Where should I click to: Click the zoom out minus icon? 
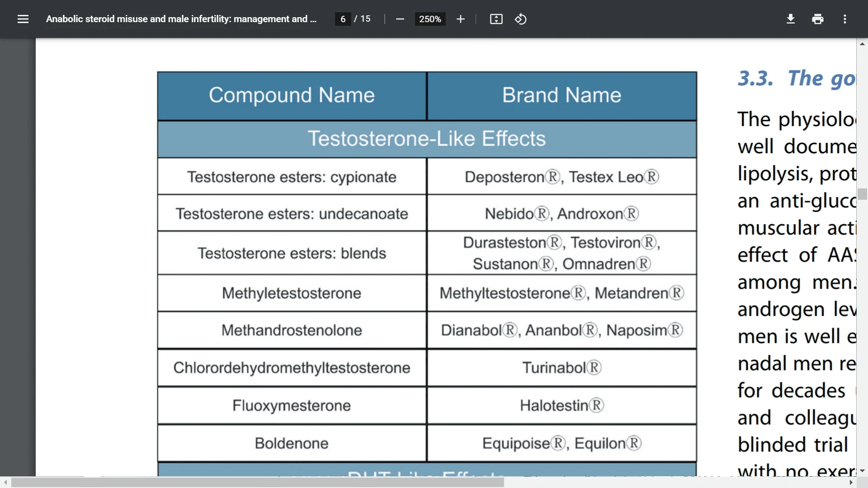point(400,19)
